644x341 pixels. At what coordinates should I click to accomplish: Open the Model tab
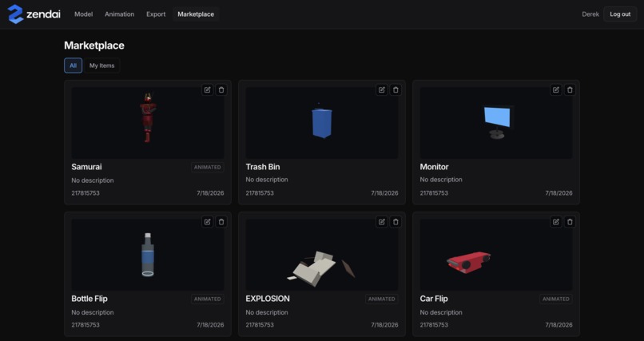(83, 14)
